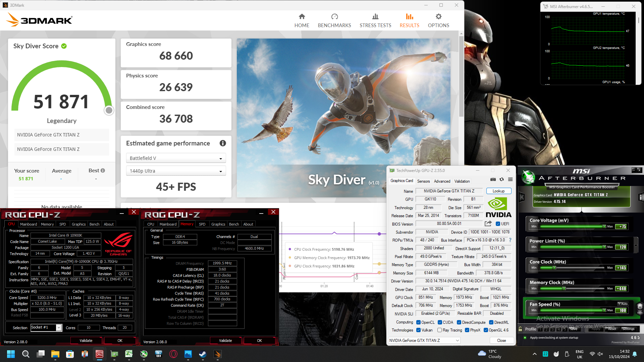Open Steam from the taskbar
Viewport: 644px width, 362px height.
point(203,354)
